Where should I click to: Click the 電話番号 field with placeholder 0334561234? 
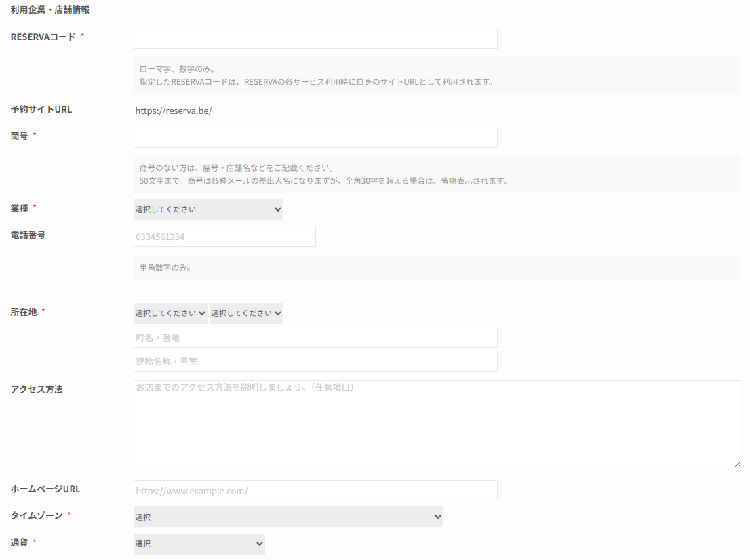coord(224,237)
